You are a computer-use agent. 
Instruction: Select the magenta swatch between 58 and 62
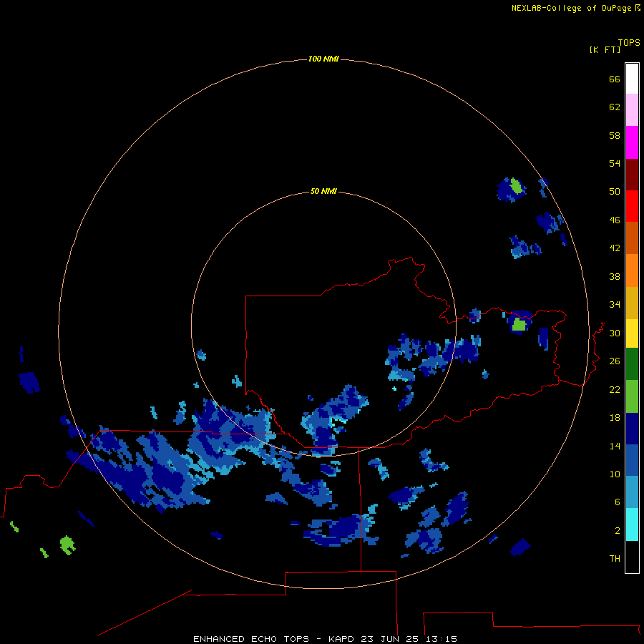[x=632, y=142]
